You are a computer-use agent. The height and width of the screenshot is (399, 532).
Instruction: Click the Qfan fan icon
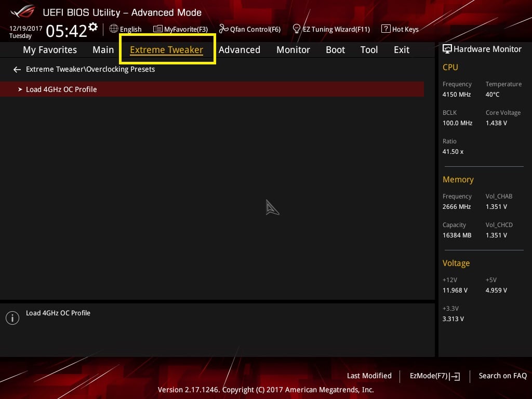coord(223,29)
